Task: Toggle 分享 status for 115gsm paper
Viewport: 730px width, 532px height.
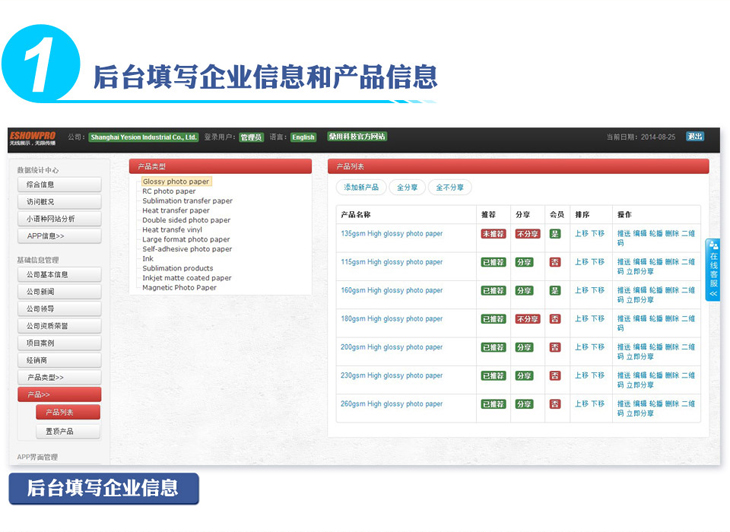Action: (524, 262)
